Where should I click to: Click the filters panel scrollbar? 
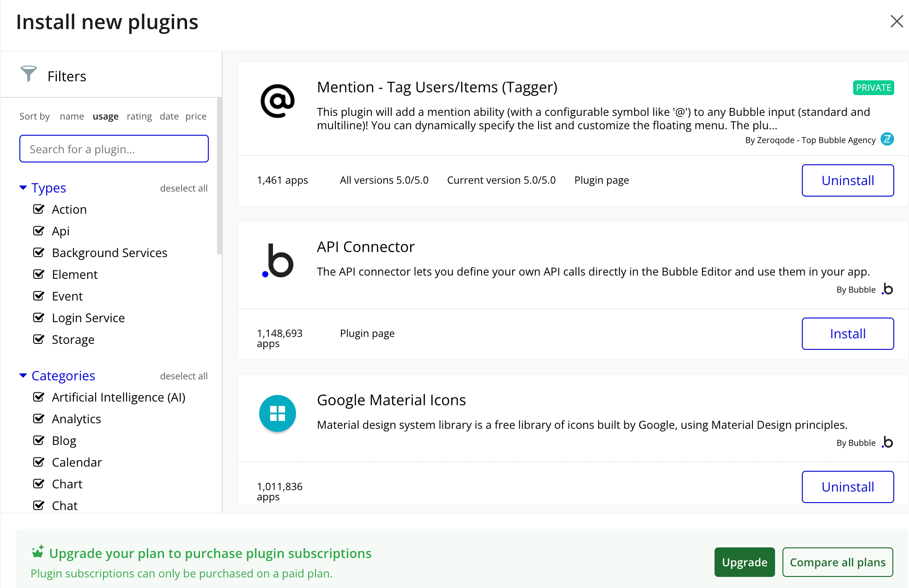tap(219, 175)
